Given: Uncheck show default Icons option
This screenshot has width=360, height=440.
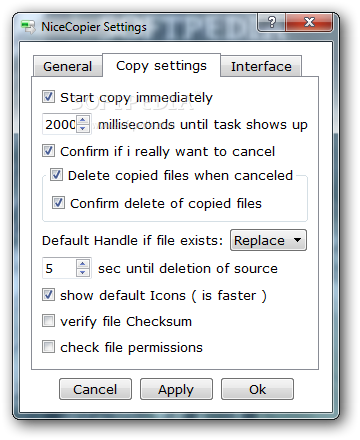Looking at the screenshot, I should (48, 295).
